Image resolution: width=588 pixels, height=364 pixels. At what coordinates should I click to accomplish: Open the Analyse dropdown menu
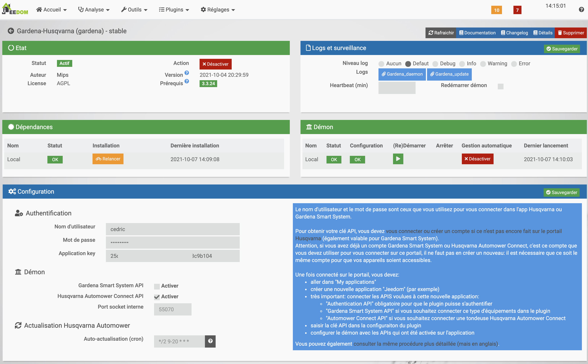pyautogui.click(x=94, y=10)
